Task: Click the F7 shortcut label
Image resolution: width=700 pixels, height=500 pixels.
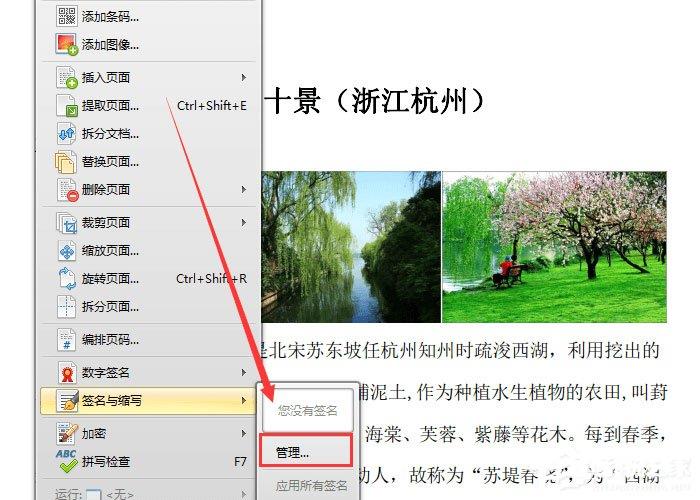Action: (x=240, y=461)
